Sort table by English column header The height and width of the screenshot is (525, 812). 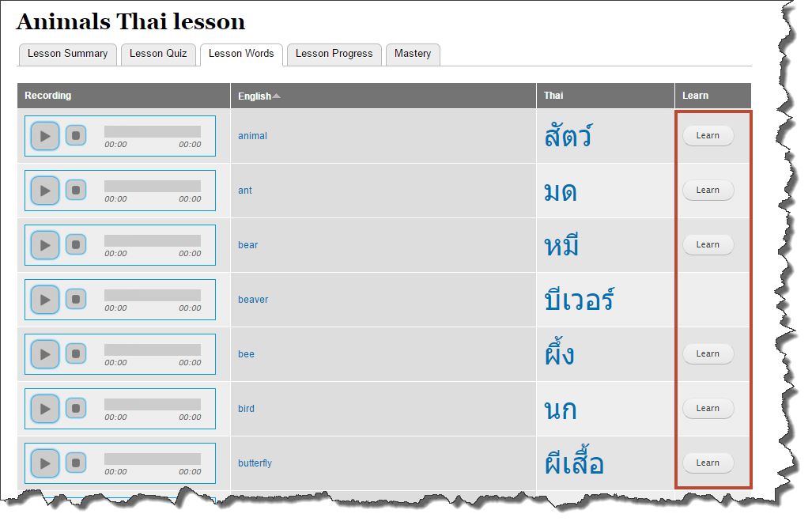point(259,96)
